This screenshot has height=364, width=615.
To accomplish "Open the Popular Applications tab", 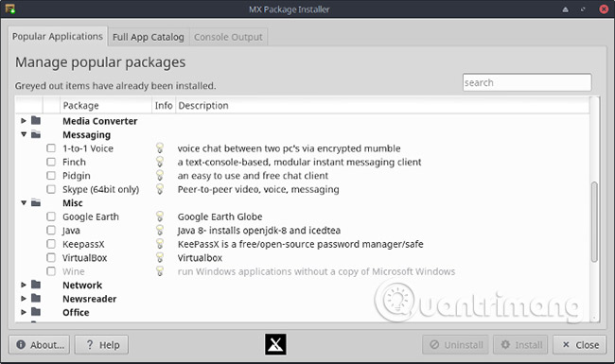I will coord(58,36).
